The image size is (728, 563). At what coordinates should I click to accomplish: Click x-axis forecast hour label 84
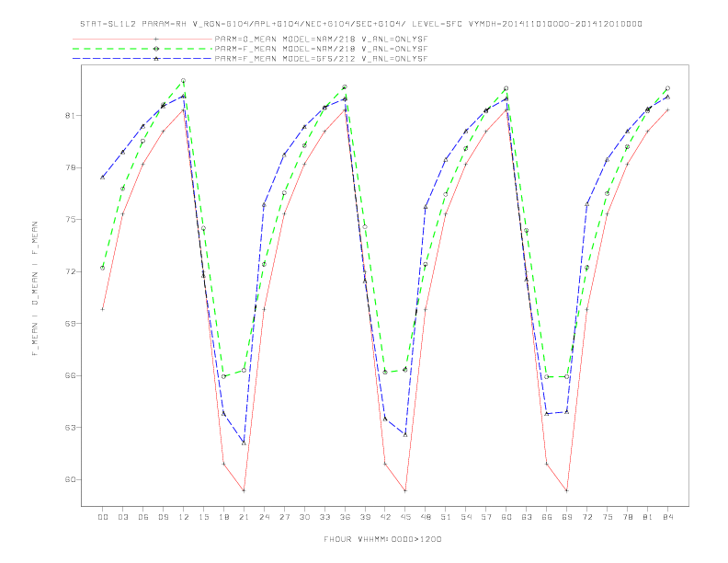[x=667, y=517]
